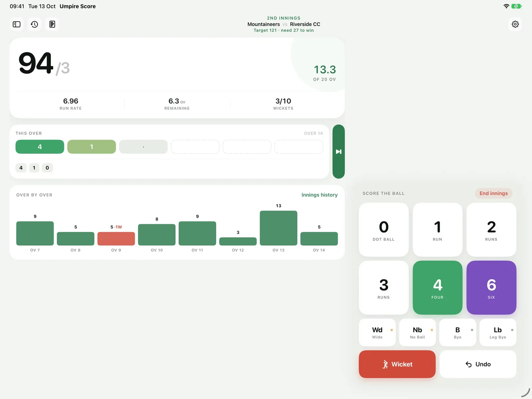Select the OV 12 bar
Viewport: 532px width, 399px height.
pyautogui.click(x=238, y=241)
